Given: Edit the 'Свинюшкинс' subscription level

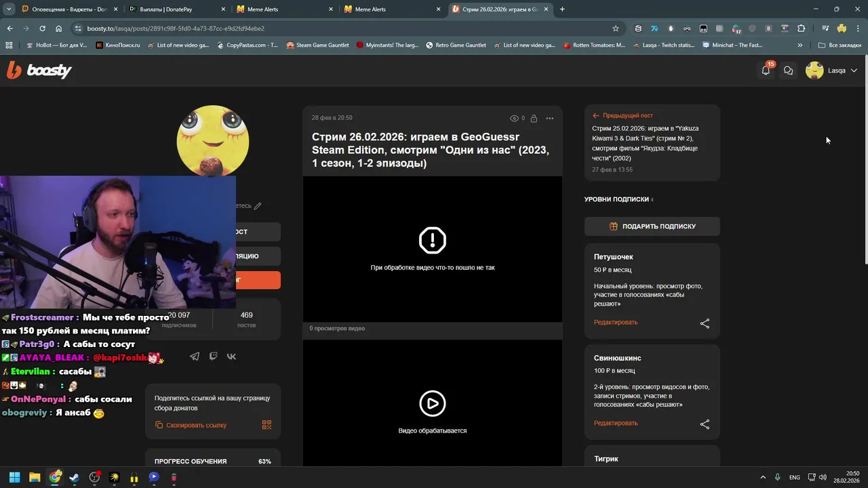Looking at the screenshot, I should coord(616,423).
